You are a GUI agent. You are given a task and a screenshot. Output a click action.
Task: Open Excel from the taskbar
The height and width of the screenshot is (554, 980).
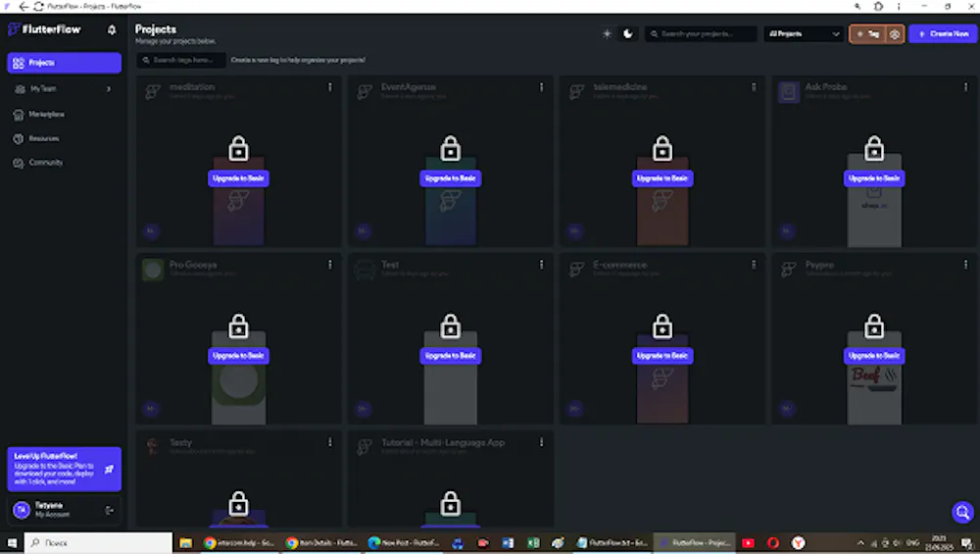533,543
